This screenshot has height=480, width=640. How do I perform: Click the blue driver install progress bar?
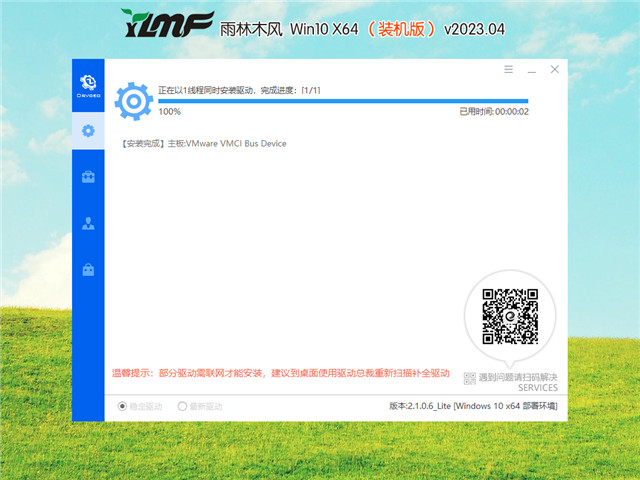pyautogui.click(x=343, y=101)
